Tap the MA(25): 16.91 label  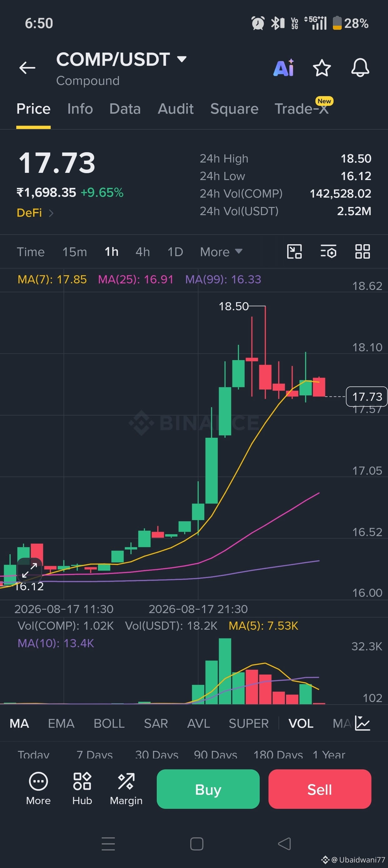135,279
